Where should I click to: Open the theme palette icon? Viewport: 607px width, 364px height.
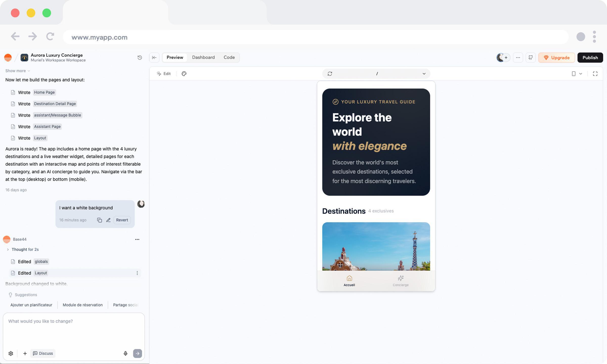point(184,74)
